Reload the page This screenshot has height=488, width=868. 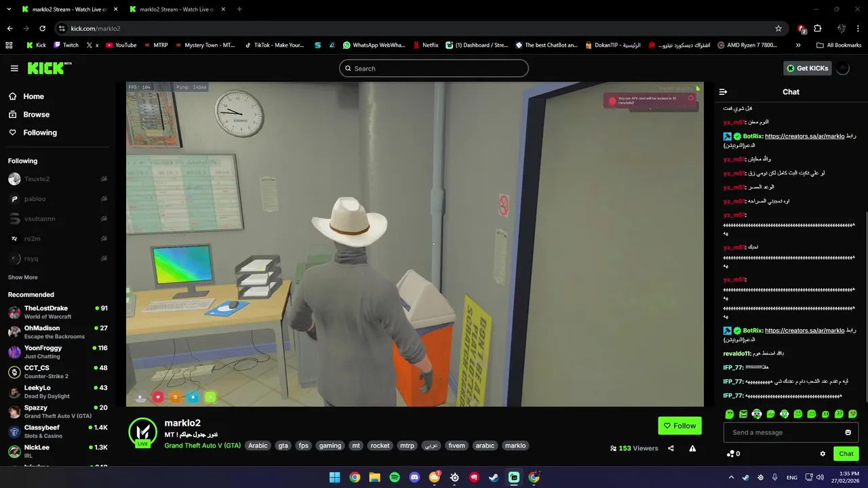(42, 28)
